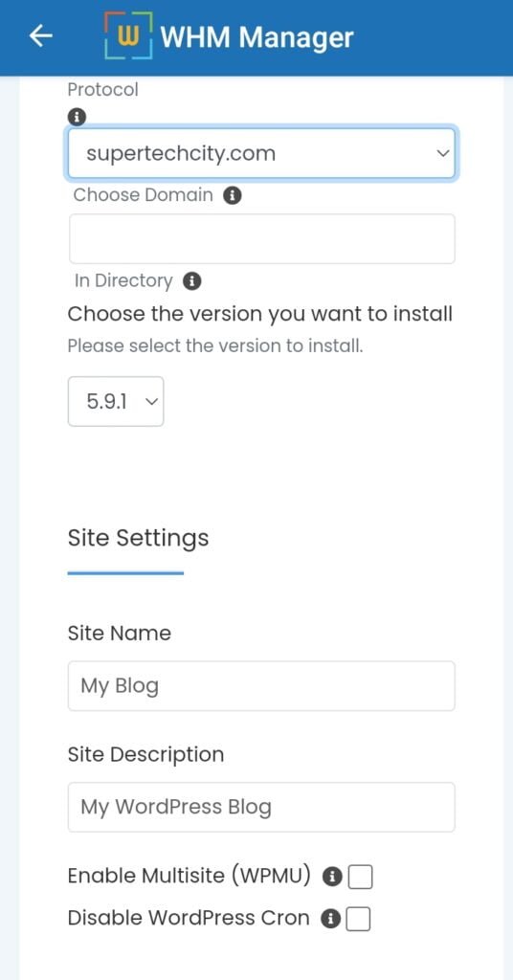Image resolution: width=513 pixels, height=980 pixels.
Task: Click the Site Description label
Action: pos(145,755)
